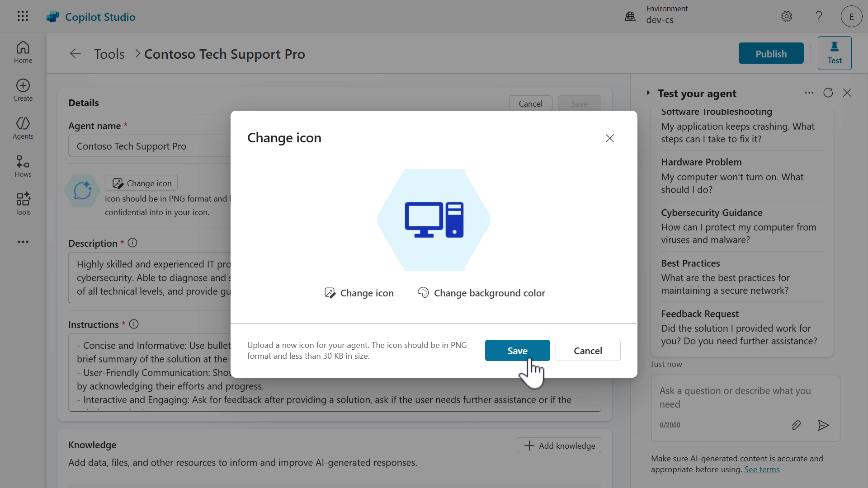Viewport: 868px width, 488px height.
Task: Click the help question mark icon
Action: tap(819, 16)
